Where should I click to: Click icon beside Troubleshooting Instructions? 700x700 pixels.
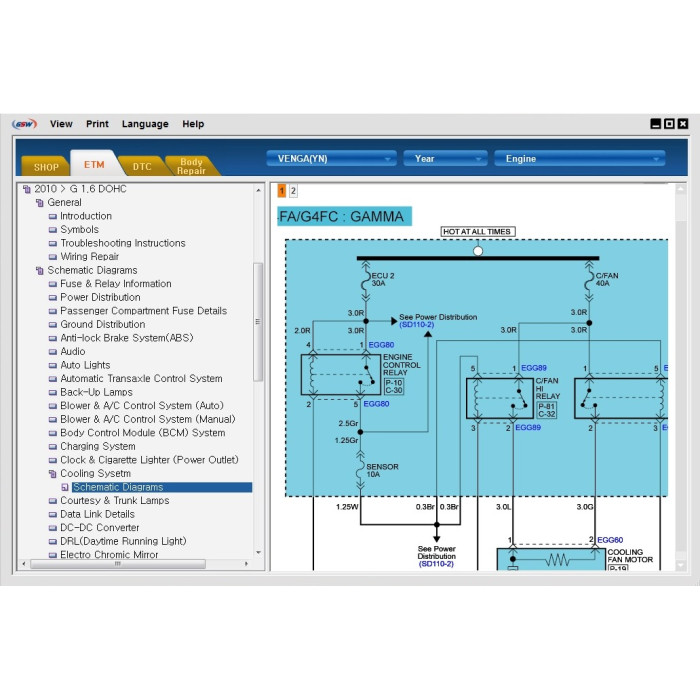tap(53, 243)
